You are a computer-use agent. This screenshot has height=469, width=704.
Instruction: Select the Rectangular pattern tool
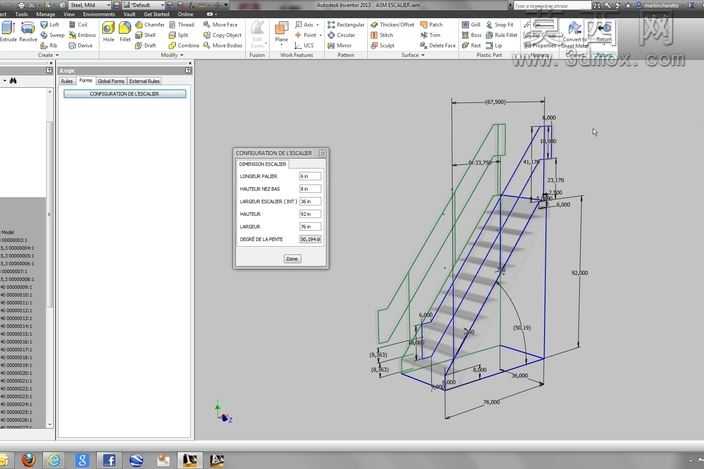pos(346,25)
